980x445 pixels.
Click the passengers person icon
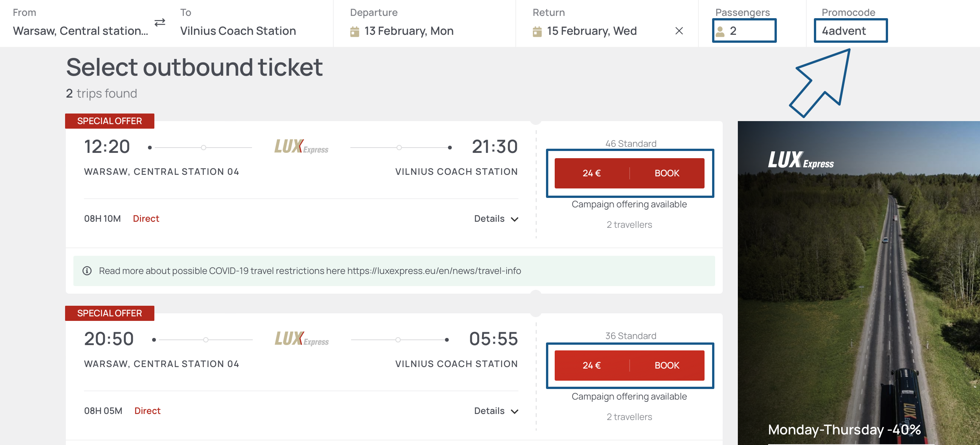[720, 31]
